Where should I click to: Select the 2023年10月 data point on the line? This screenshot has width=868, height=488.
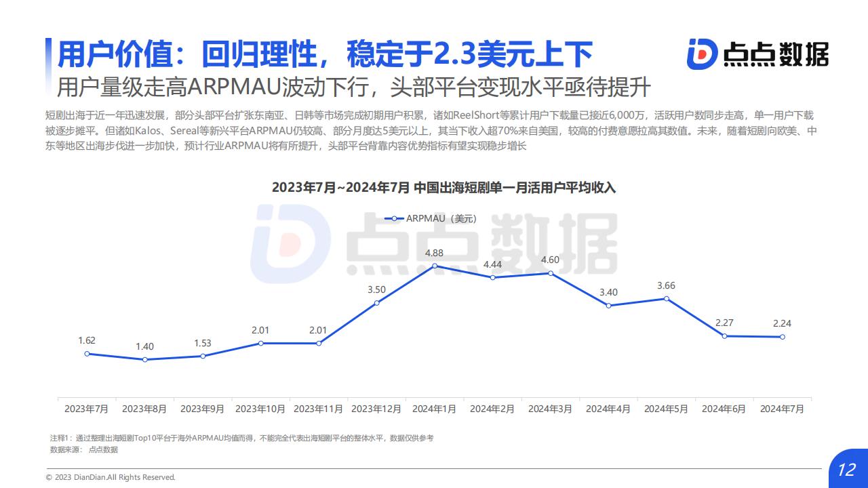260,343
